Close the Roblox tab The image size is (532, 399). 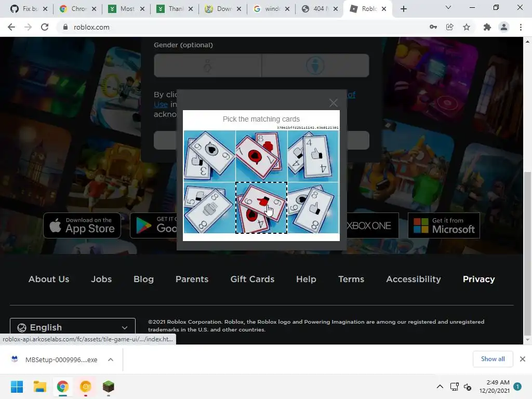tap(384, 9)
